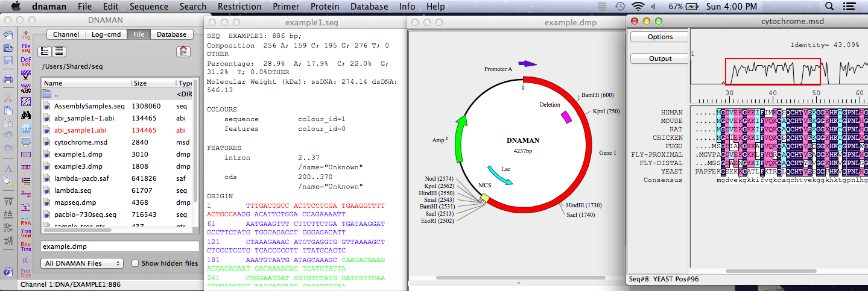The image size is (868, 291).
Task: Click the printer icon in left toolbar
Action: point(8,79)
